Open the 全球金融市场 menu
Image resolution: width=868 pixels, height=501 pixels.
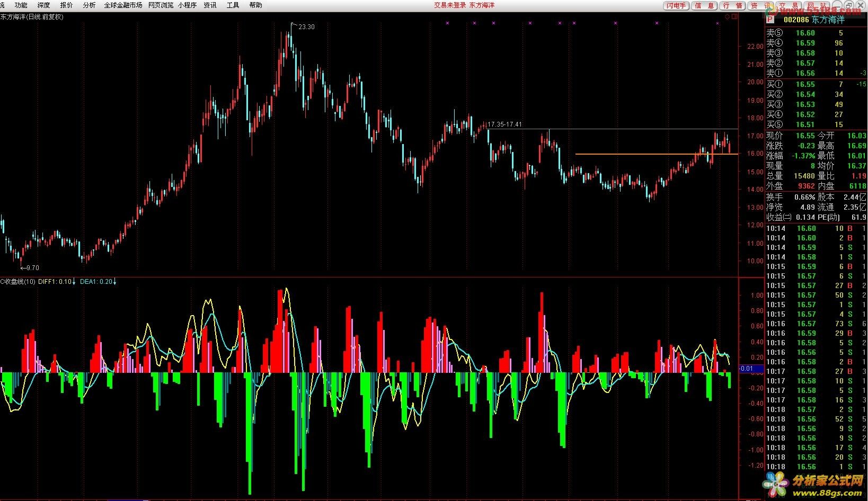pos(123,5)
